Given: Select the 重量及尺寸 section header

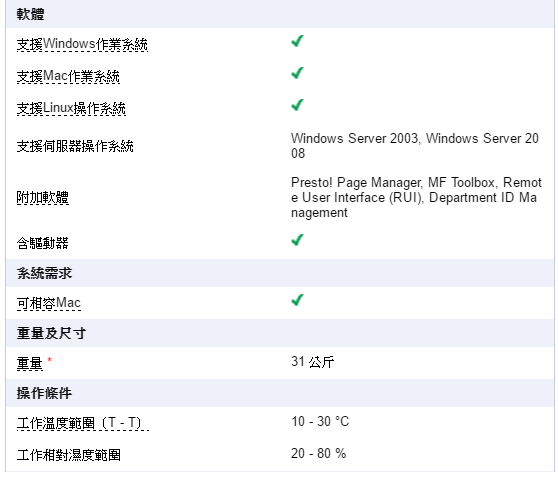Looking at the screenshot, I should click(280, 333).
